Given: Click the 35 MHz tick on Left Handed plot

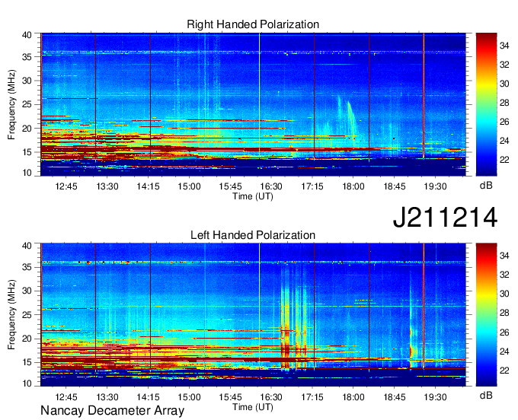Looking at the screenshot, I should click(27, 267).
